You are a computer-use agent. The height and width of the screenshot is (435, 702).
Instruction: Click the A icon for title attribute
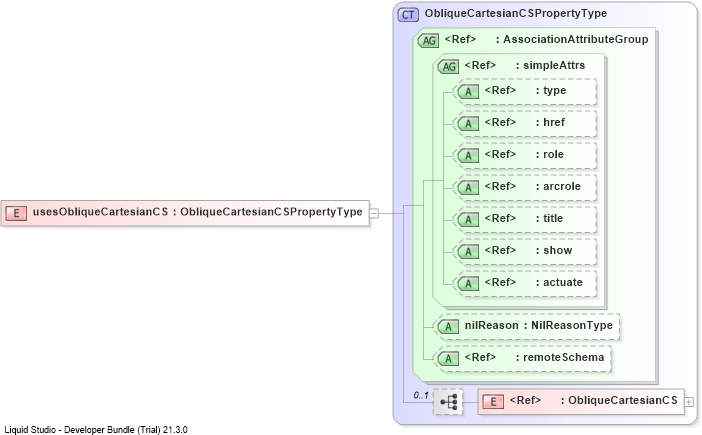click(468, 220)
